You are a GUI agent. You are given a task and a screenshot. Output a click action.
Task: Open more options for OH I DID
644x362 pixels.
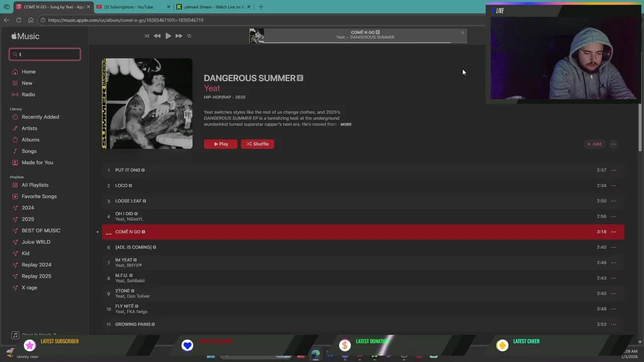coord(613,217)
